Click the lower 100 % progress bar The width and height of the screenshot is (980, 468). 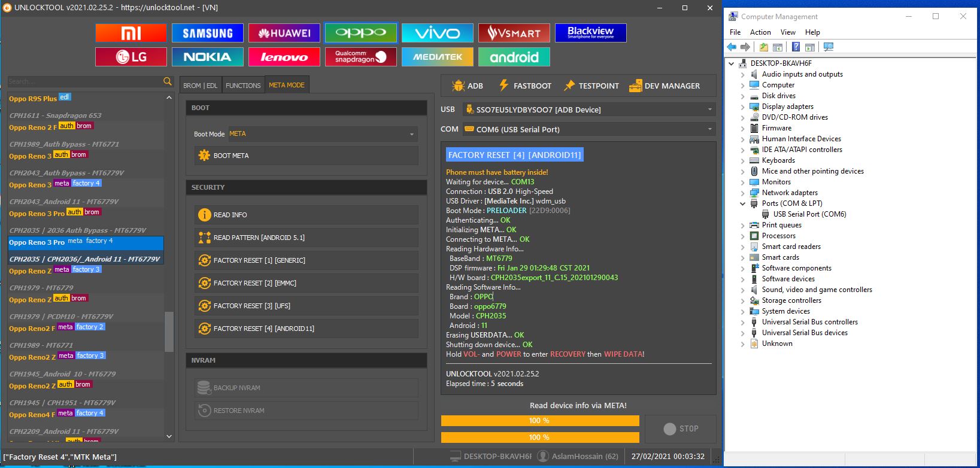(540, 437)
